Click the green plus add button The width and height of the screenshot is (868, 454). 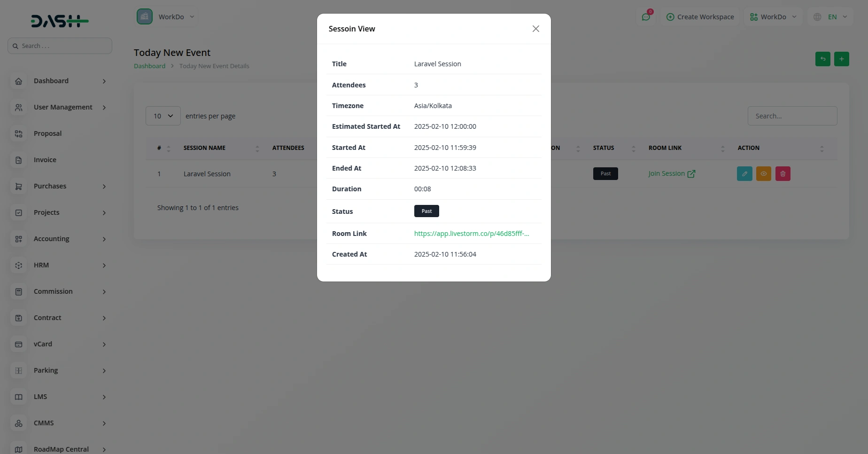[841, 59]
